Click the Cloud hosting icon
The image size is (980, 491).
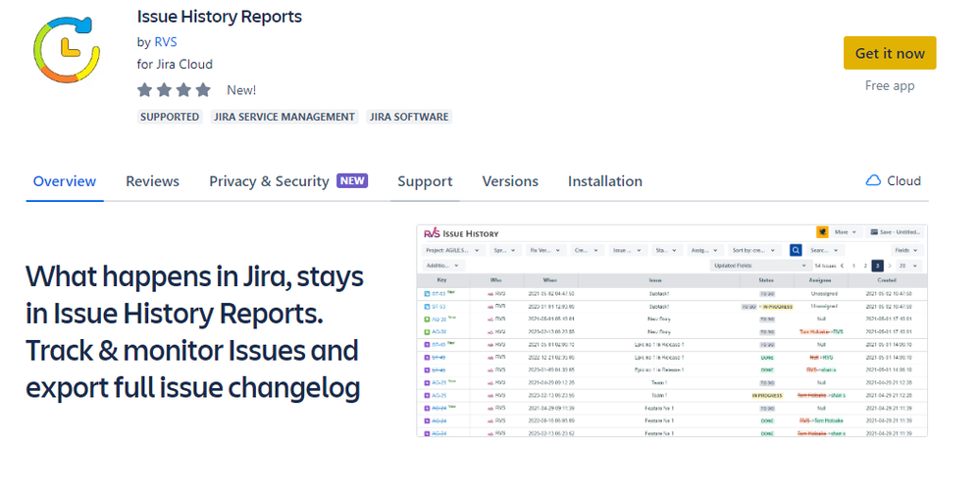point(873,181)
